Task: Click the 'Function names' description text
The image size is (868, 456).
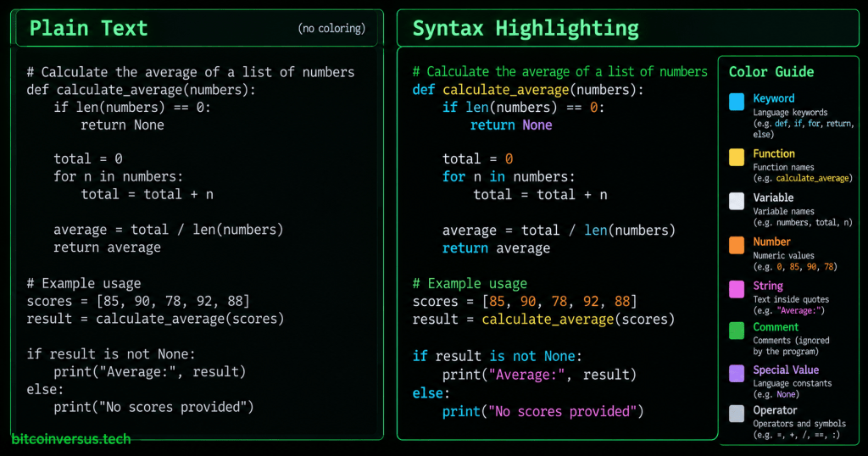Action: pyautogui.click(x=783, y=167)
